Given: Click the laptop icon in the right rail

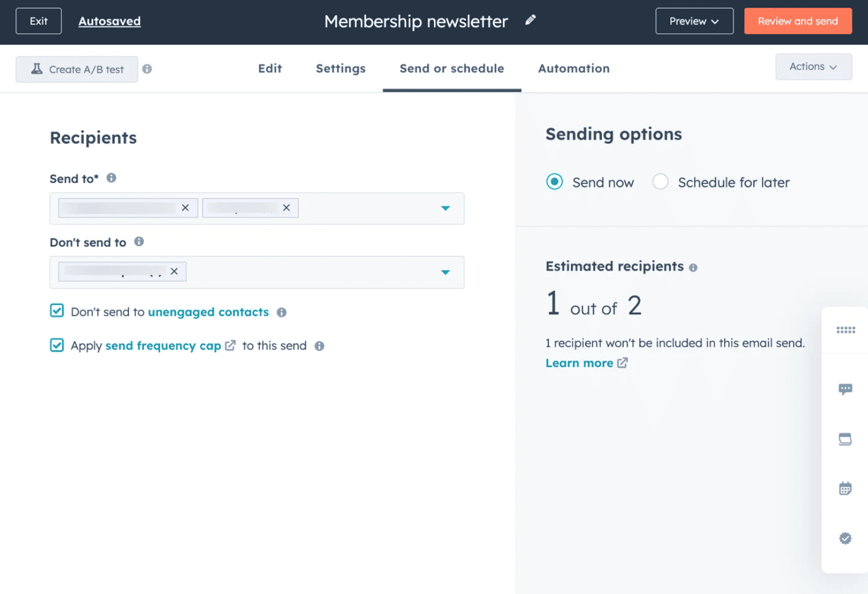Looking at the screenshot, I should (845, 439).
